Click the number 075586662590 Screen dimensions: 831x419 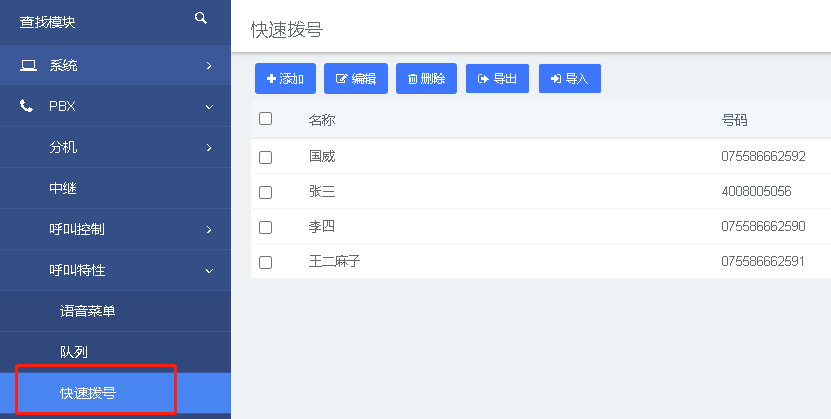(x=763, y=226)
